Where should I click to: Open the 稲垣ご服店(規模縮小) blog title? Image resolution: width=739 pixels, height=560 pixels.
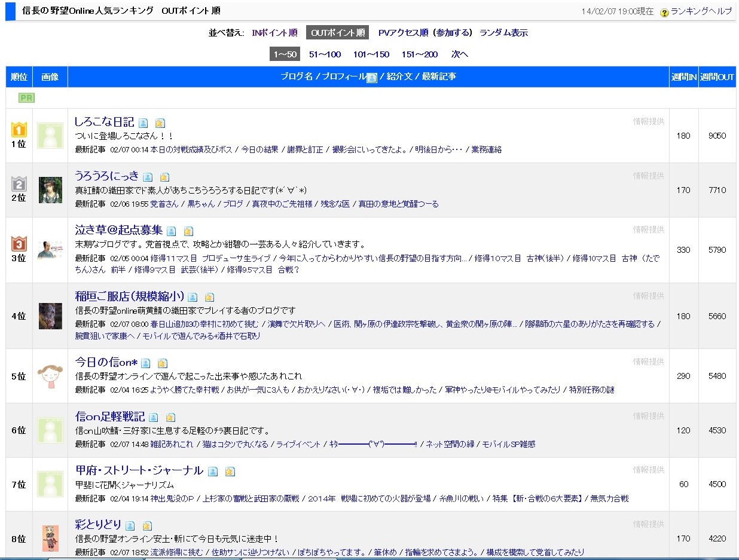click(x=129, y=296)
